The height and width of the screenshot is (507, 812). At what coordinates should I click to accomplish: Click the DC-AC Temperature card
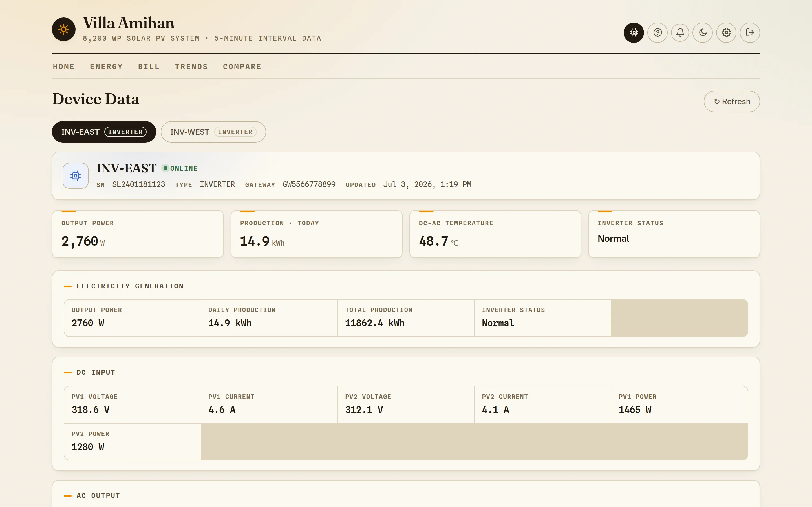tap(495, 234)
